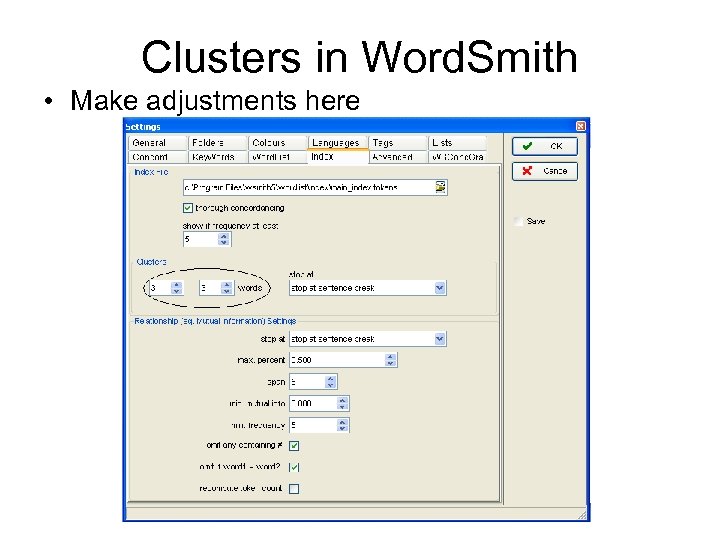Open the Advanced tab
720x540 pixels.
[398, 157]
